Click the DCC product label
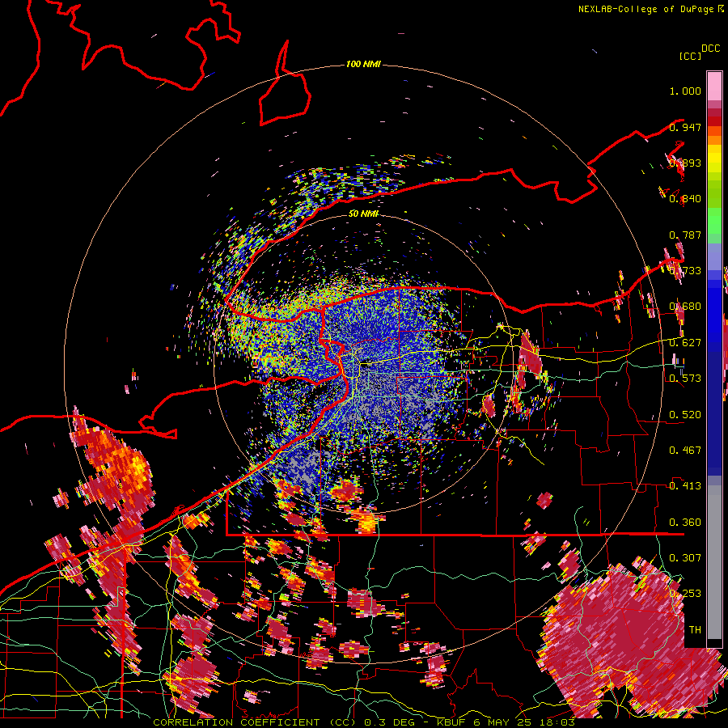728x728 pixels. 711,48
